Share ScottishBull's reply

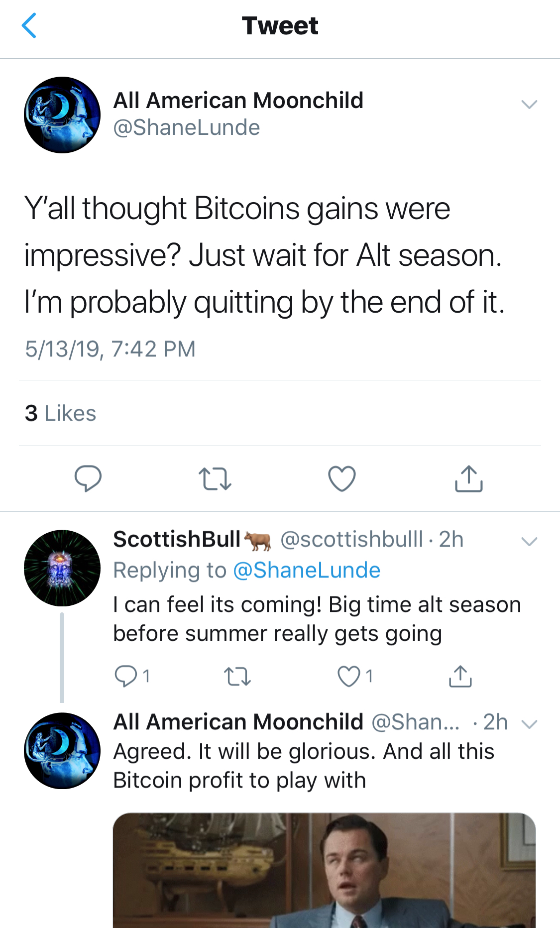pos(460,676)
